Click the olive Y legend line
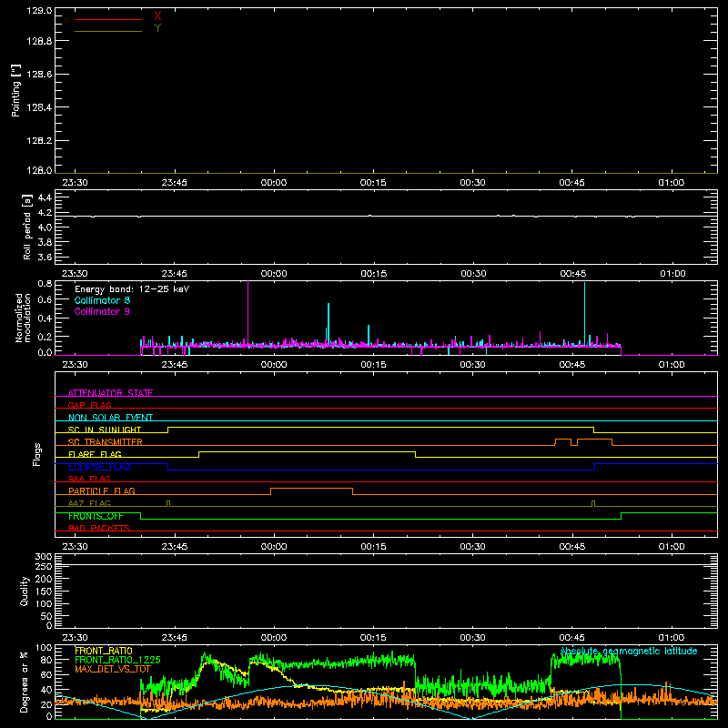The image size is (728, 728). (x=107, y=31)
